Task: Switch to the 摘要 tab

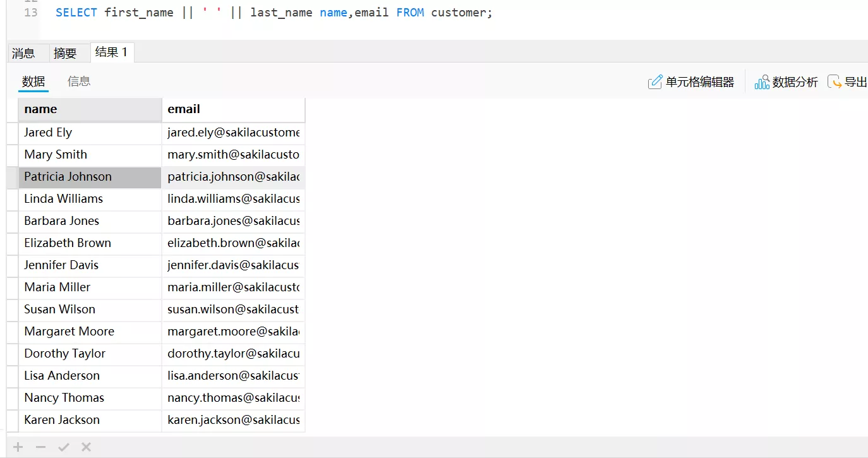Action: pos(65,53)
